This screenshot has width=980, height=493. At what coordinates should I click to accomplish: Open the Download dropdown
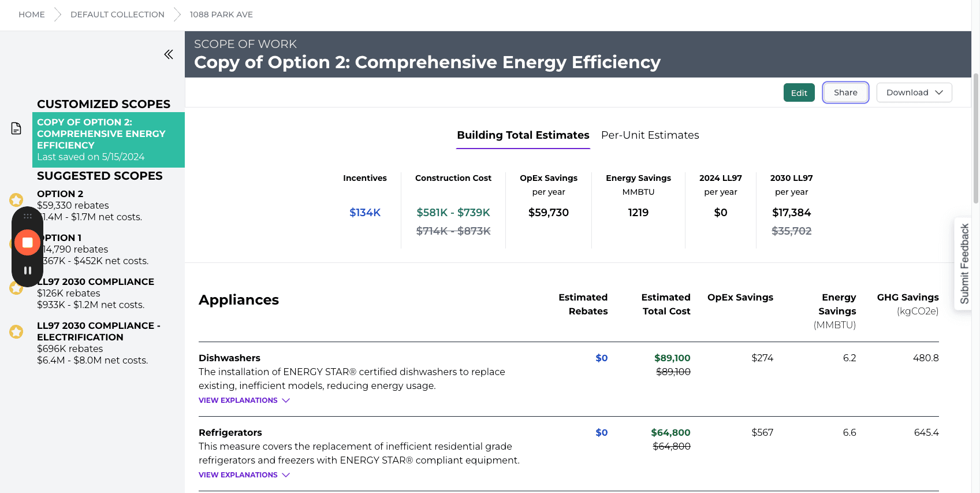(x=914, y=92)
